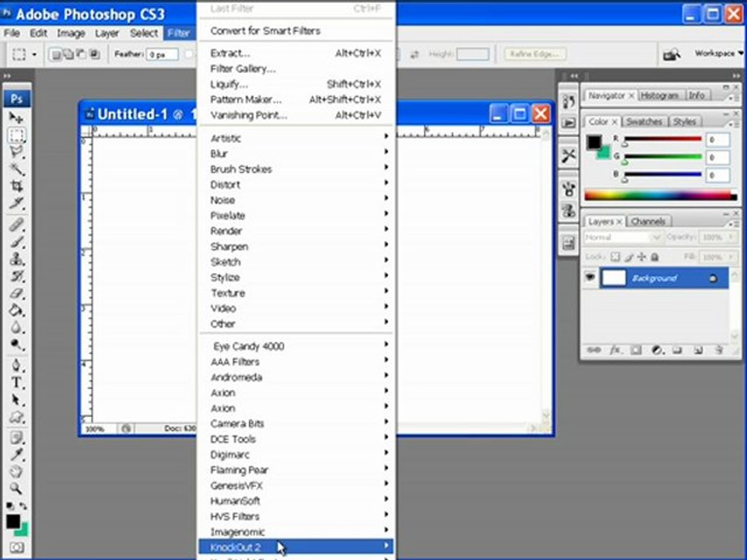Click the red R slider track

(x=663, y=139)
